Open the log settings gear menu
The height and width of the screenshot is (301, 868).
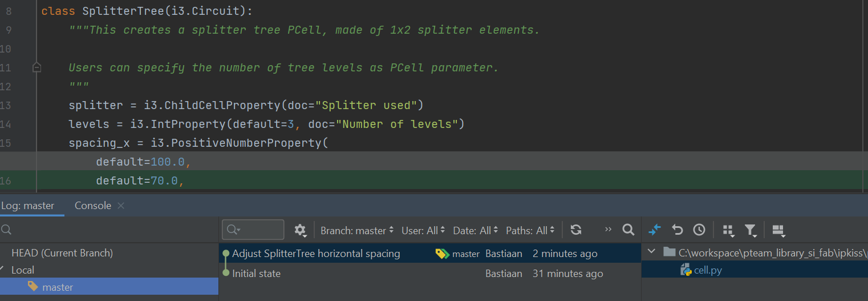pos(300,230)
